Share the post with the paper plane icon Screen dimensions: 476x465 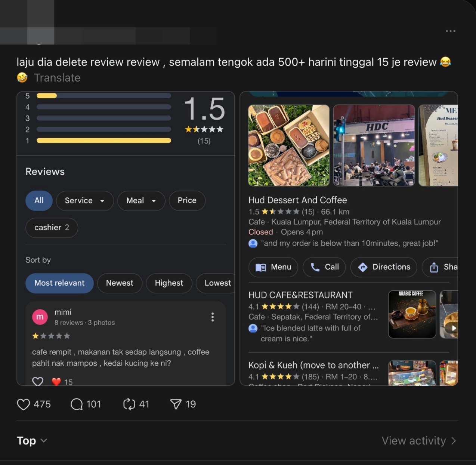(176, 404)
